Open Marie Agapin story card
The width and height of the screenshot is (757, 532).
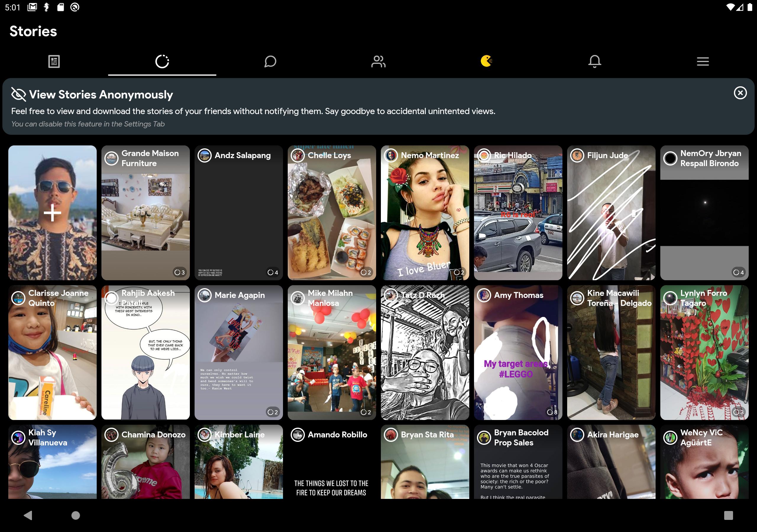coord(239,352)
